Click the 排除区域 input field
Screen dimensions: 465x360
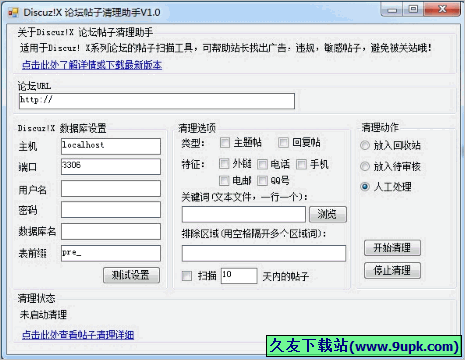coord(264,253)
